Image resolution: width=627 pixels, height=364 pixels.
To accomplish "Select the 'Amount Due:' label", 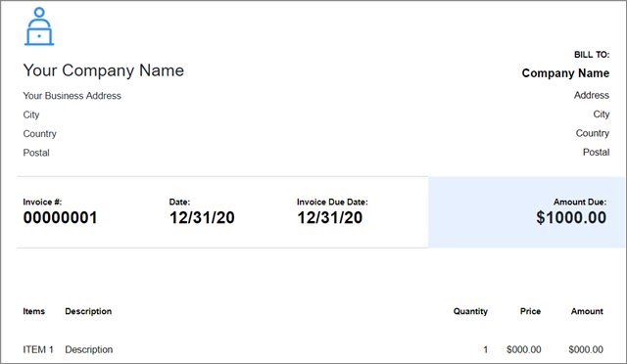I will click(580, 203).
